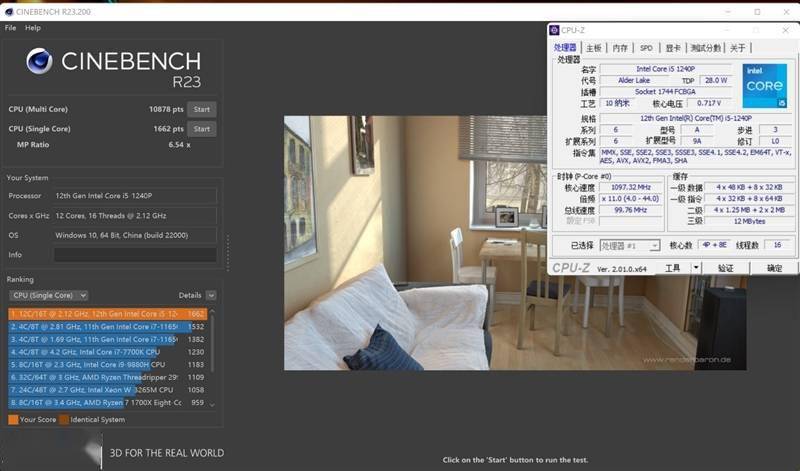
Task: Open the 处理器 #1 selection dropdown in CPU-Z
Action: (x=630, y=246)
